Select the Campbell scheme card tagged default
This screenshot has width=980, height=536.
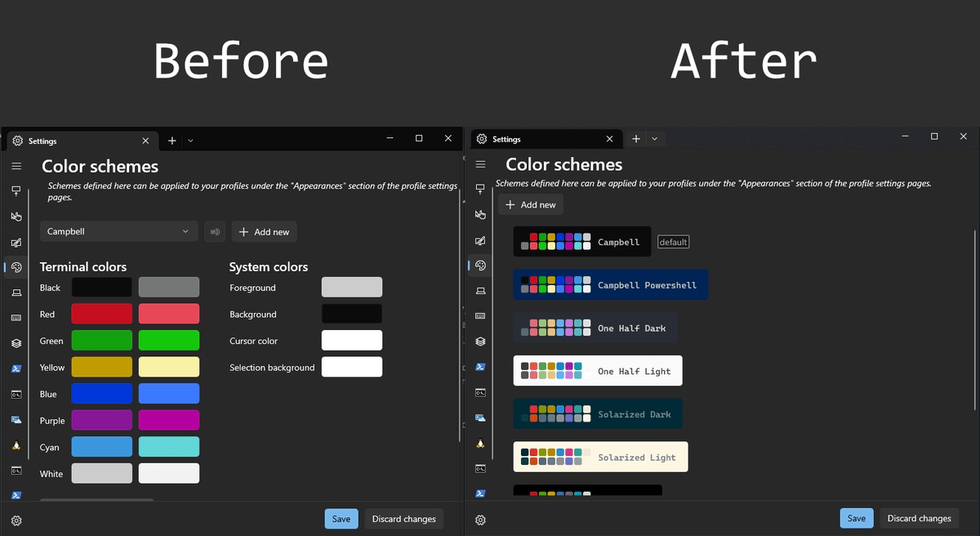tap(582, 242)
